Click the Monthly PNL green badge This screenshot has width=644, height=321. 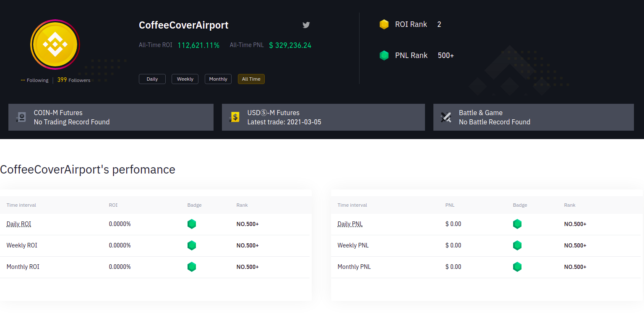[517, 267]
